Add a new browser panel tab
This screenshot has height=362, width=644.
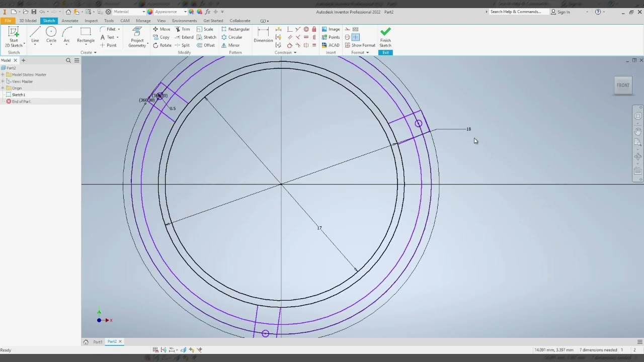pos(23,60)
